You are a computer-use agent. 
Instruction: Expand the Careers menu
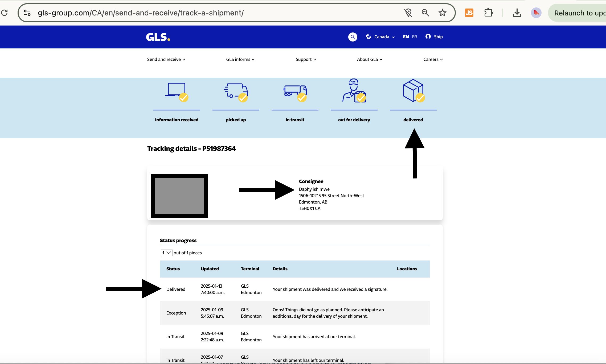(433, 59)
